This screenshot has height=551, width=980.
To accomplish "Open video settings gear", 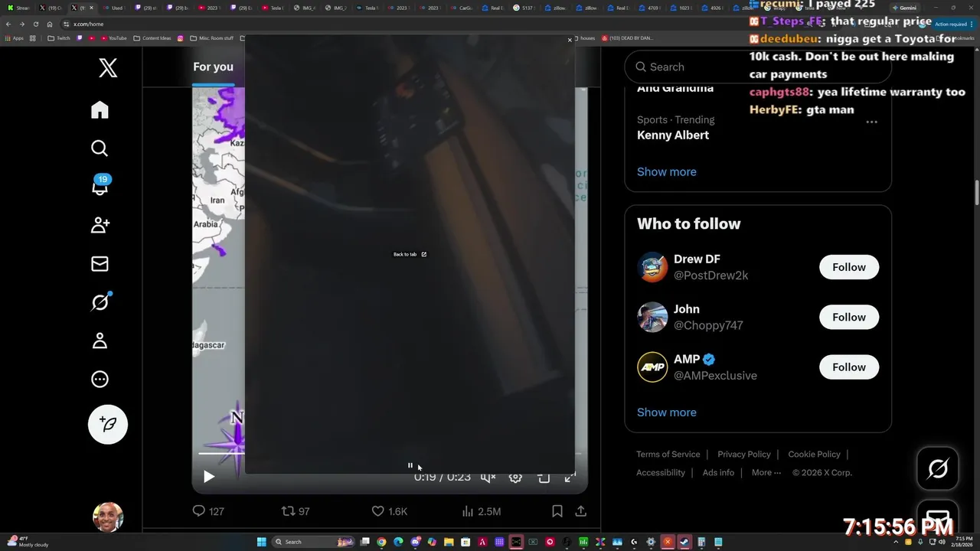I will click(x=515, y=477).
